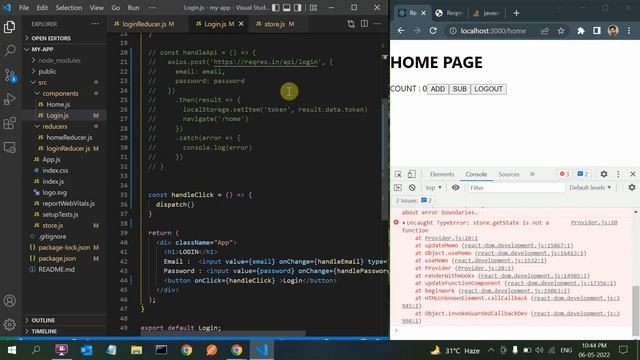Close the Login.js editor tab
The width and height of the screenshot is (640, 360).
click(241, 24)
